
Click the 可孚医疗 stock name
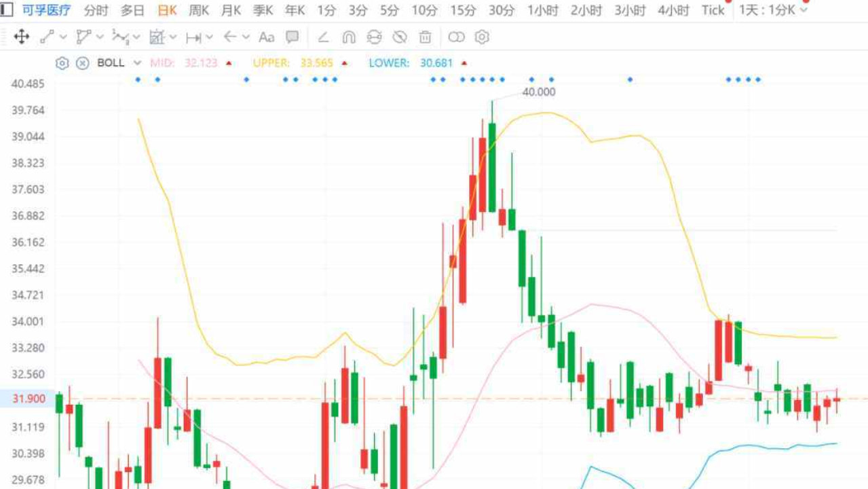coord(46,10)
